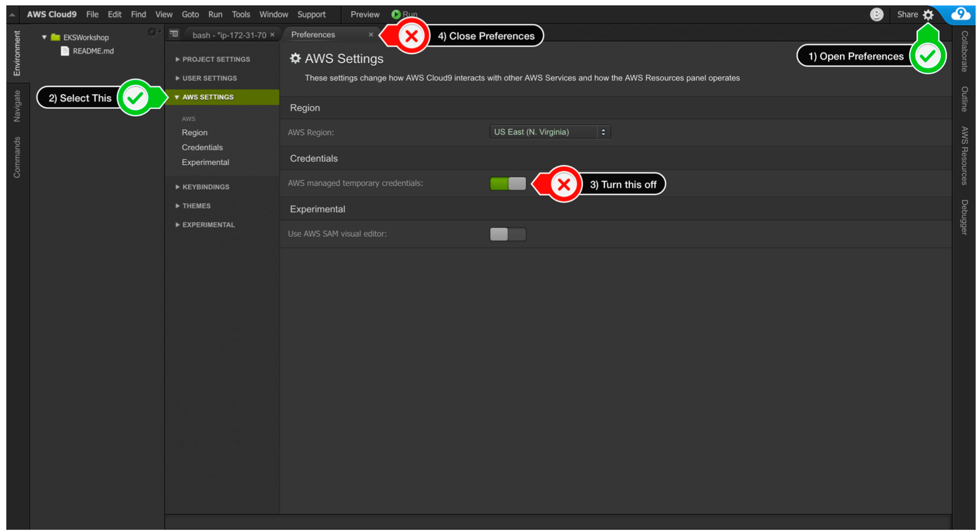Image resolution: width=977 pixels, height=531 pixels.
Task: Enable the AWS SAM visual editor toggle
Action: click(x=508, y=234)
